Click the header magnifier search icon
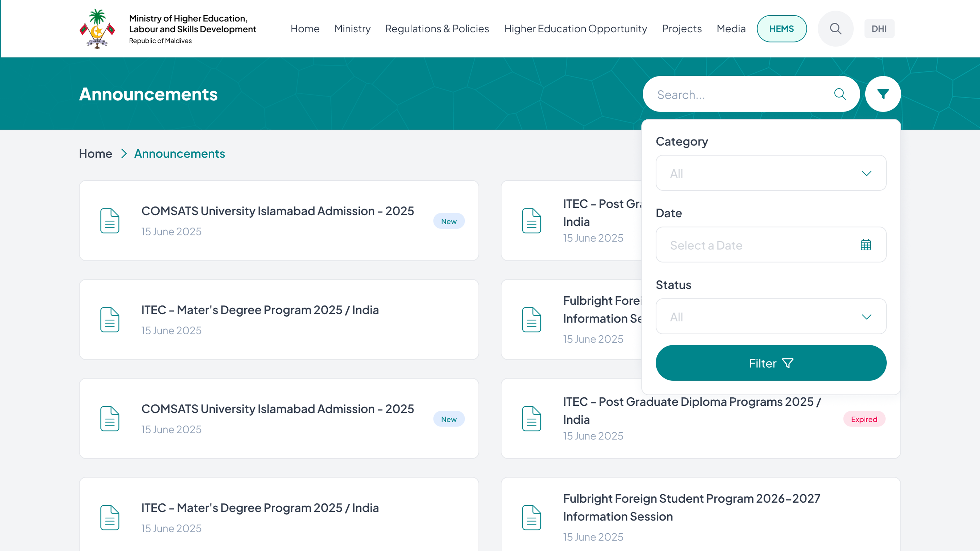 pyautogui.click(x=835, y=29)
